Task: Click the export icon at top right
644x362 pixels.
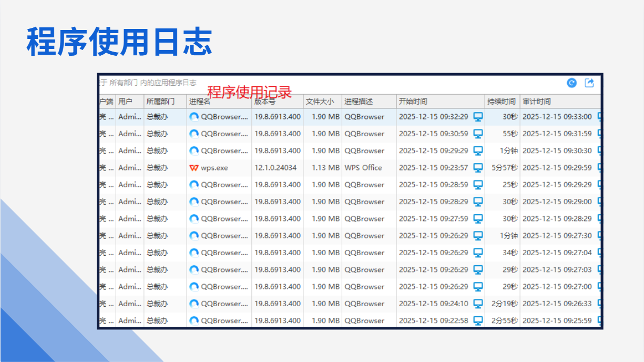Action: [589, 83]
